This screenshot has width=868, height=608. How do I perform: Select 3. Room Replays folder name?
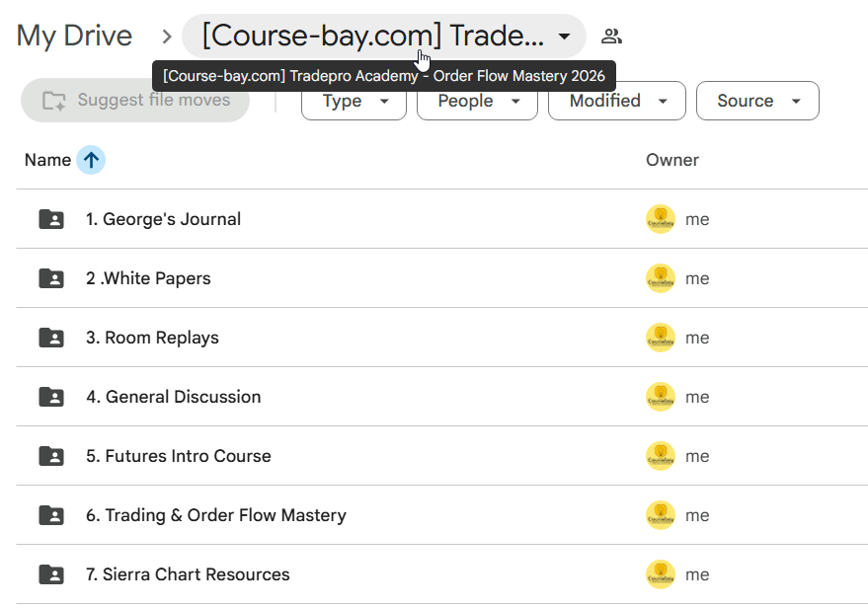(152, 338)
